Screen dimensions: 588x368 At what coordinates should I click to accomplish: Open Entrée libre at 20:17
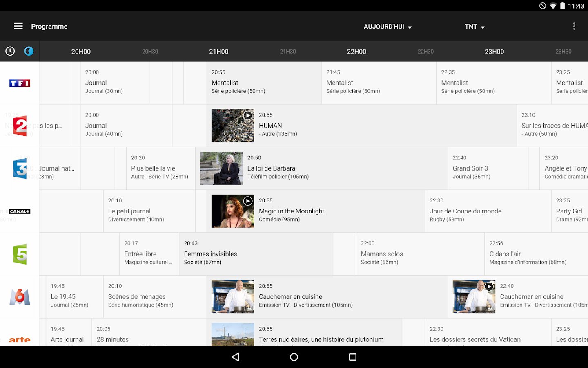coord(149,254)
